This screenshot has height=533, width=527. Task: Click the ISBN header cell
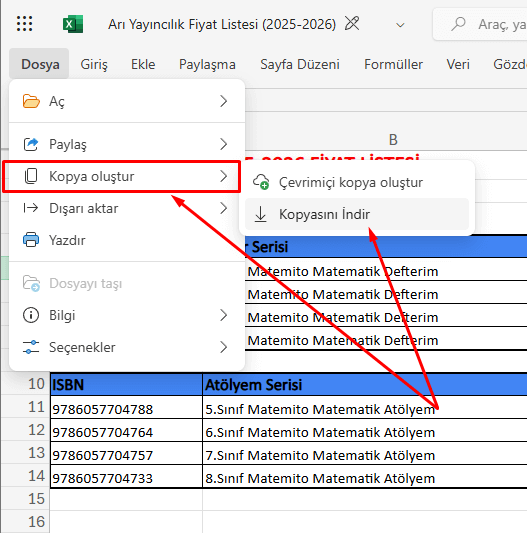tap(126, 384)
